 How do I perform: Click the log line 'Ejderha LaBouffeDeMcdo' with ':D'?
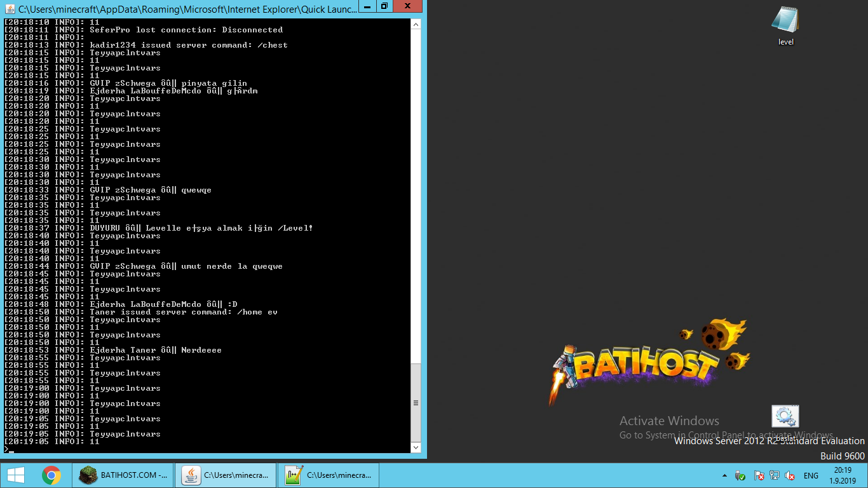(x=121, y=304)
